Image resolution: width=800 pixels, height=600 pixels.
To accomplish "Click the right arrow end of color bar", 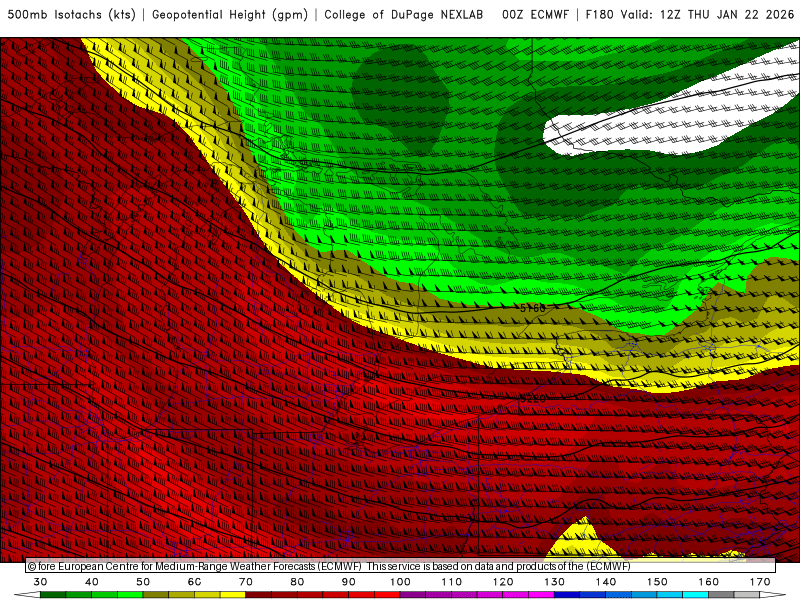I will [773, 595].
